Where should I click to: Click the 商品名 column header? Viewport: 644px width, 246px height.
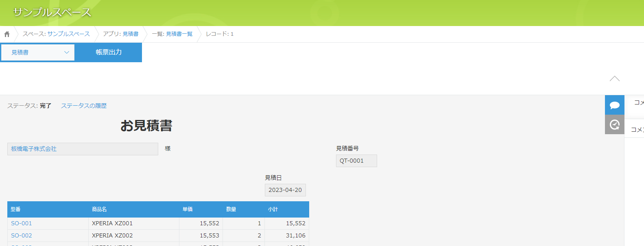point(99,209)
